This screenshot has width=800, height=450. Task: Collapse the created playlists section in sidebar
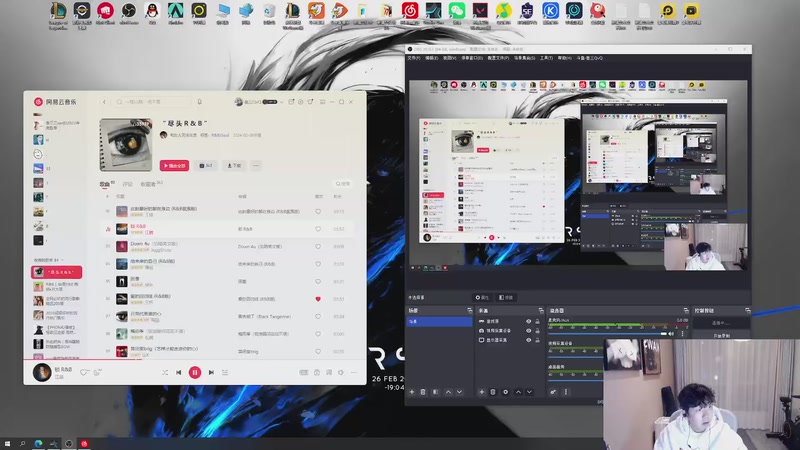(62, 260)
